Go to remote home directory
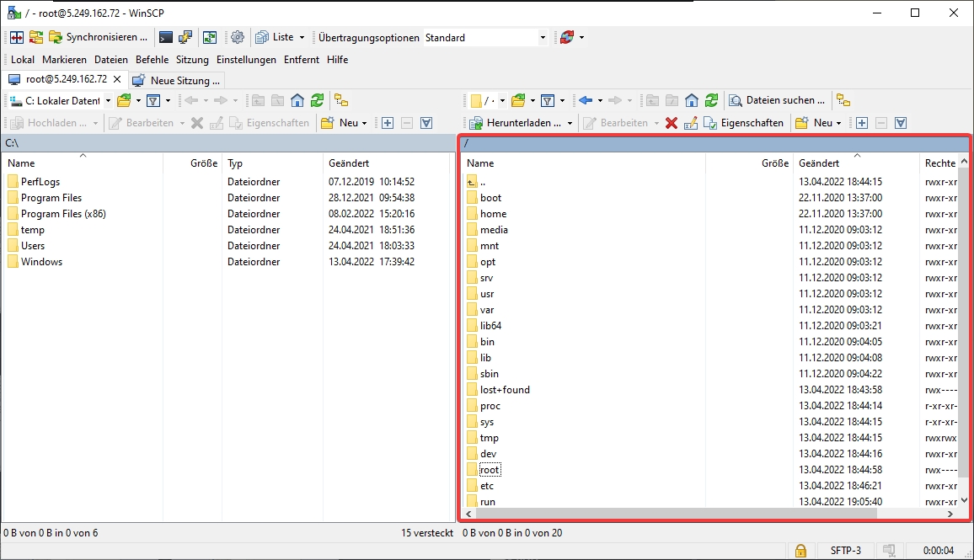The width and height of the screenshot is (974, 560). click(692, 100)
